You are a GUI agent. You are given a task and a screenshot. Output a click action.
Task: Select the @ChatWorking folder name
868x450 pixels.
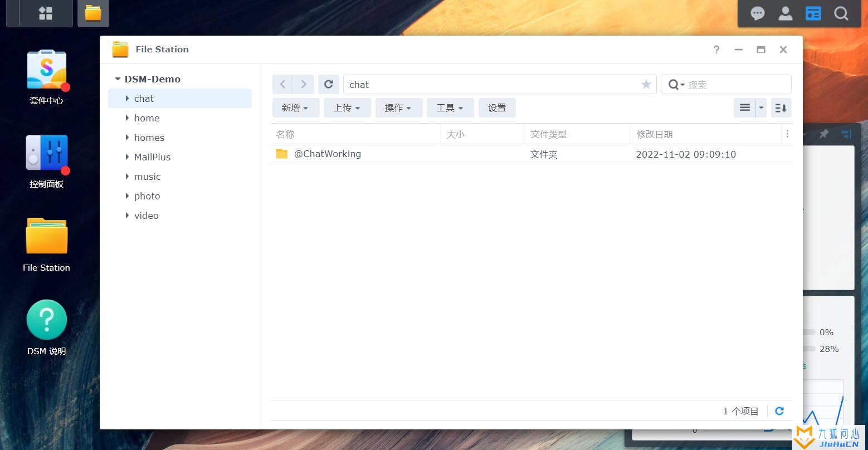click(x=328, y=154)
